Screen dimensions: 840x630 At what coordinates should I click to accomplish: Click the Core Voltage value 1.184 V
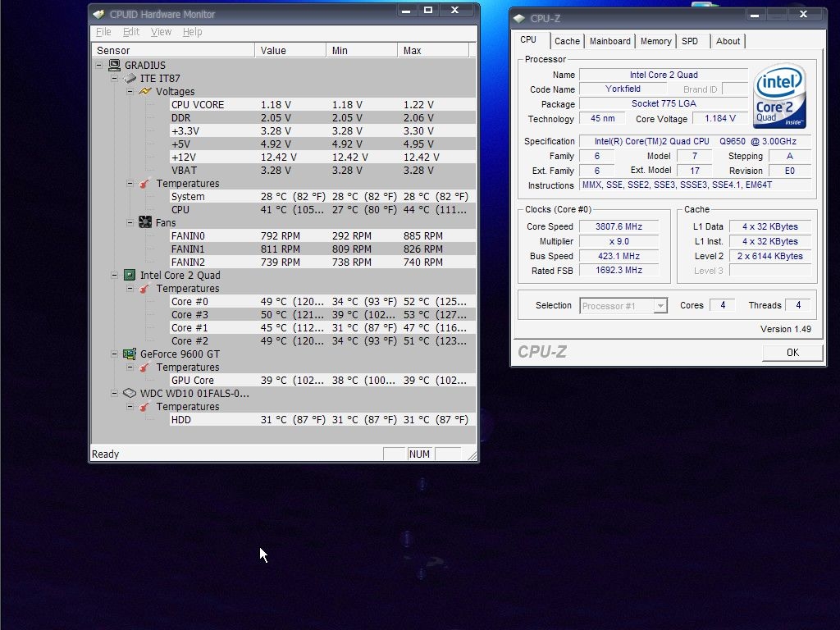(719, 118)
